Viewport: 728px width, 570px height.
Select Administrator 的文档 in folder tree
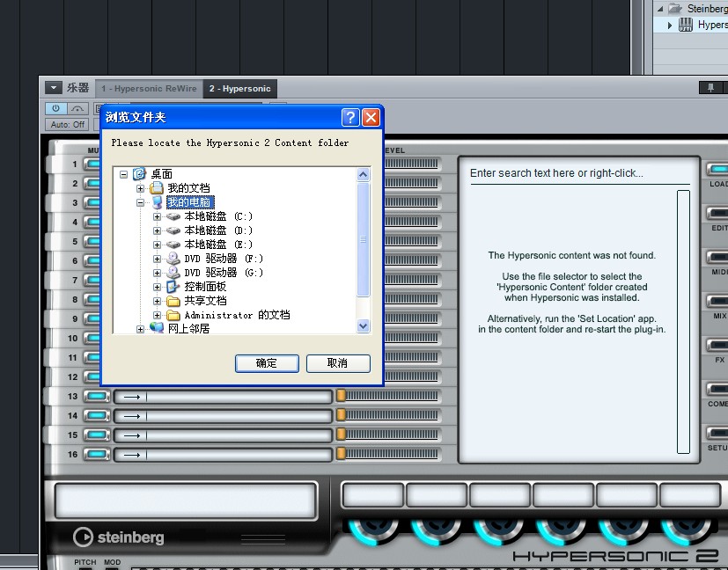pos(237,316)
